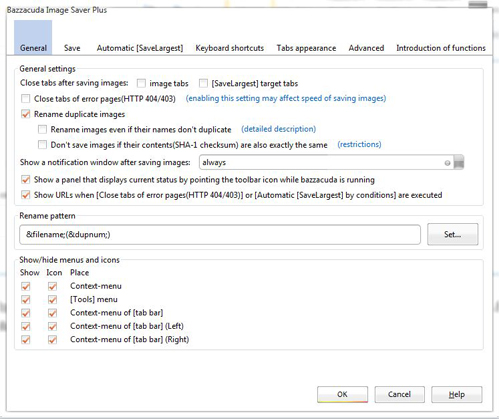Viewport: 499px width, 419px height.
Task: Uncheck Show for [Tools] menu
Action: (x=25, y=300)
